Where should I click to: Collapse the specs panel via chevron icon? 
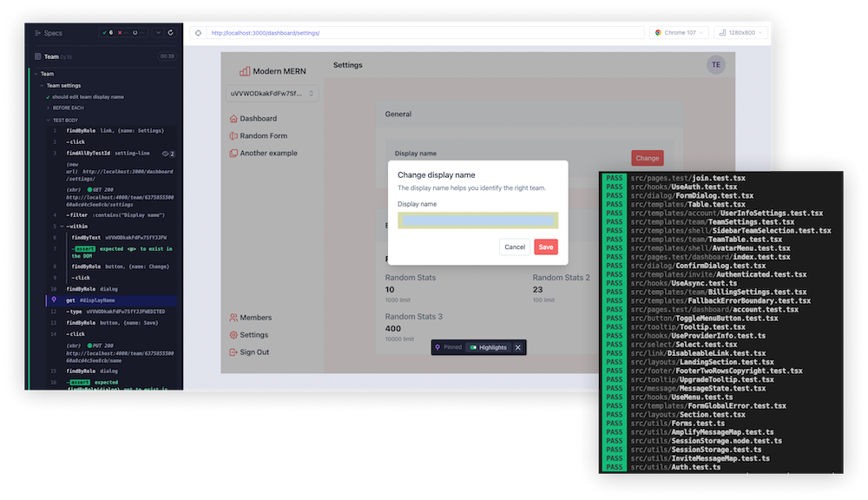coord(157,33)
